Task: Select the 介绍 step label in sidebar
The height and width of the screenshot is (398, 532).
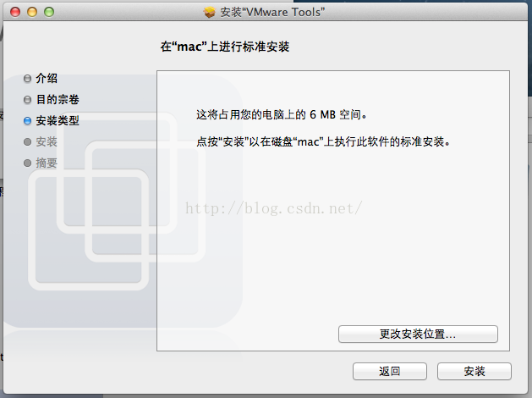Action: pyautogui.click(x=47, y=79)
